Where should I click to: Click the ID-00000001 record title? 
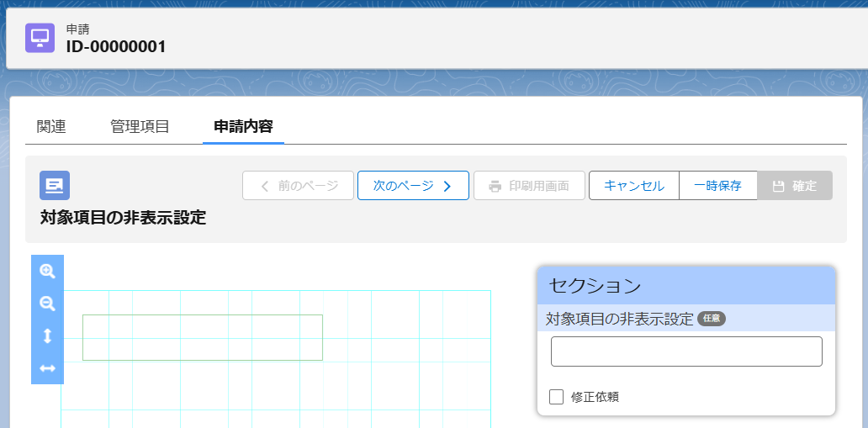pyautogui.click(x=116, y=46)
